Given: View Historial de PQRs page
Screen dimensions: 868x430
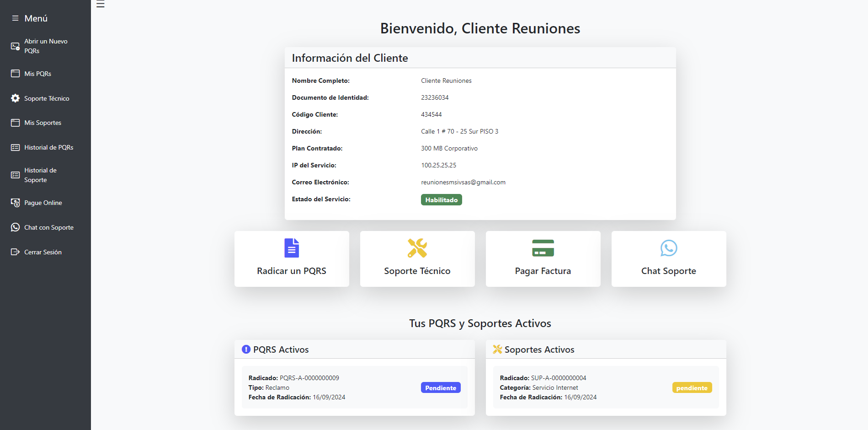Looking at the screenshot, I should [x=48, y=147].
